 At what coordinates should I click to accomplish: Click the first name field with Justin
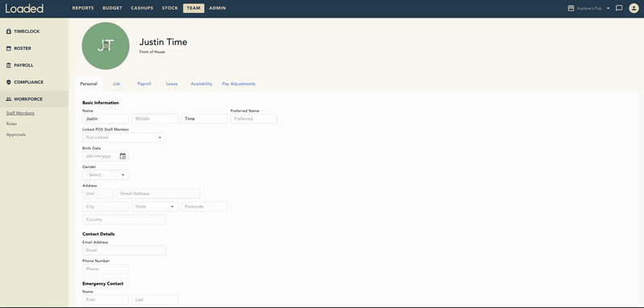click(x=105, y=119)
